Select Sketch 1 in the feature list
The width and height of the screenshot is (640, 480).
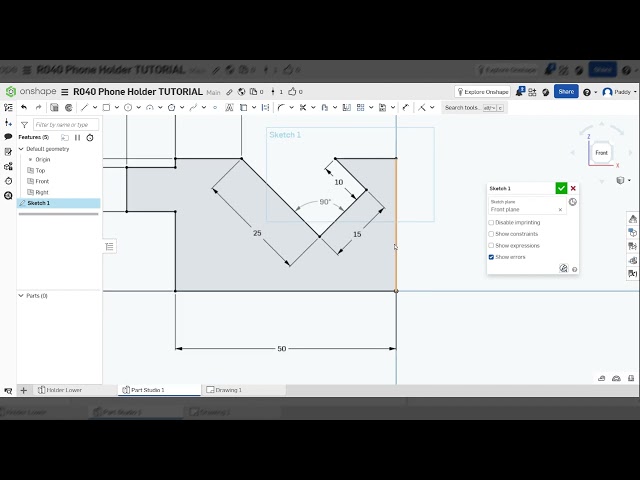[58, 203]
